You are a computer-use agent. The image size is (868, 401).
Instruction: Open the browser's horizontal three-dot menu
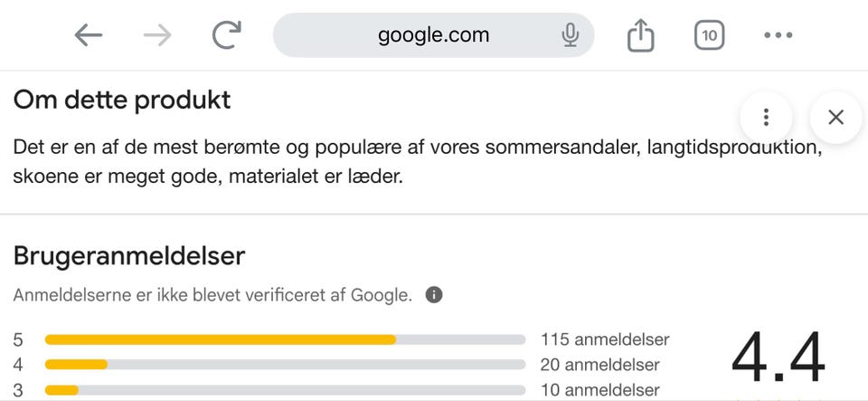pyautogui.click(x=778, y=35)
